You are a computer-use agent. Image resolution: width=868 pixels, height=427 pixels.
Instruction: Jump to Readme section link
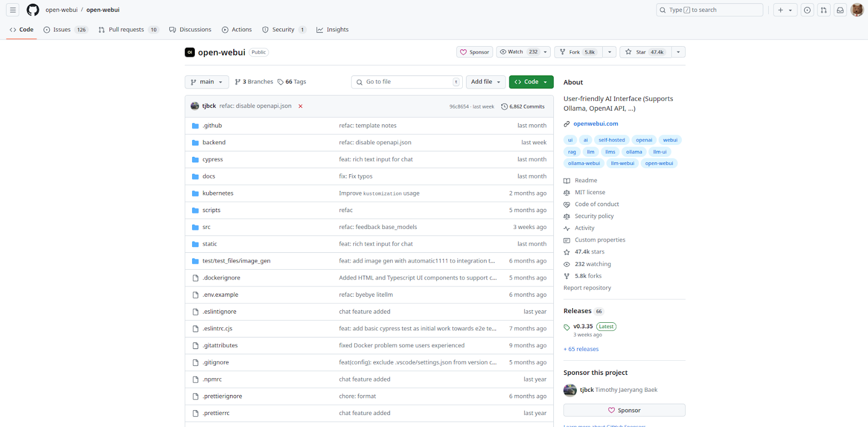tap(585, 181)
